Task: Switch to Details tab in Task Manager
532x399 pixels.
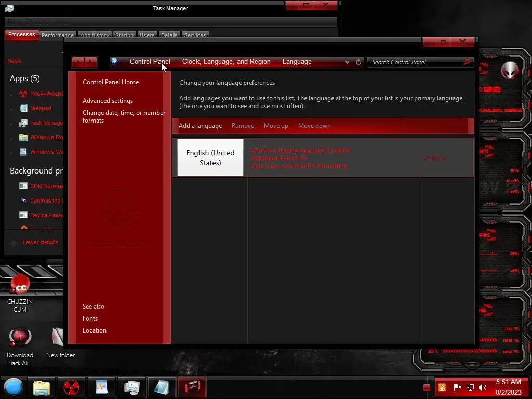Action: tap(169, 35)
